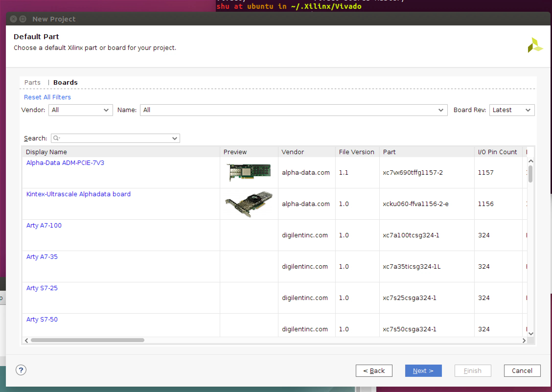The image size is (552, 392).
Task: Click the disabled Finish button
Action: tap(473, 371)
